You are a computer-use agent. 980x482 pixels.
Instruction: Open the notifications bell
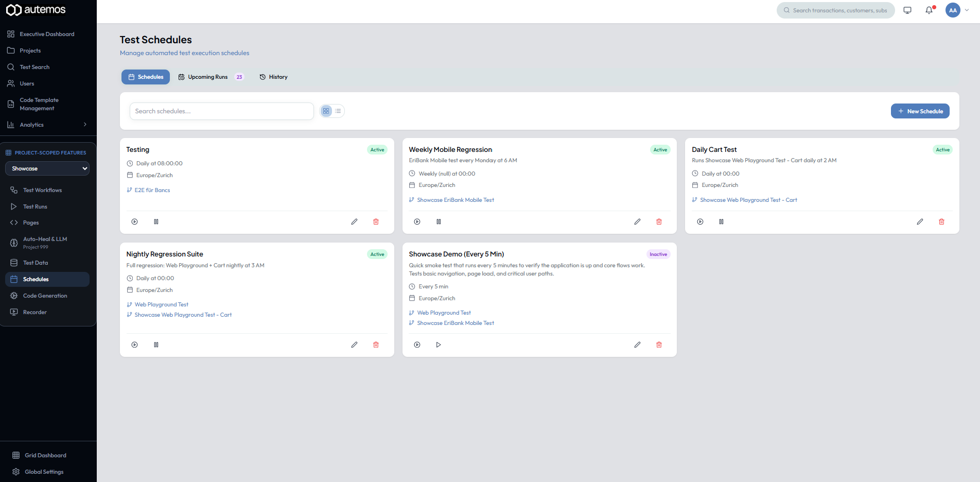[x=929, y=10]
